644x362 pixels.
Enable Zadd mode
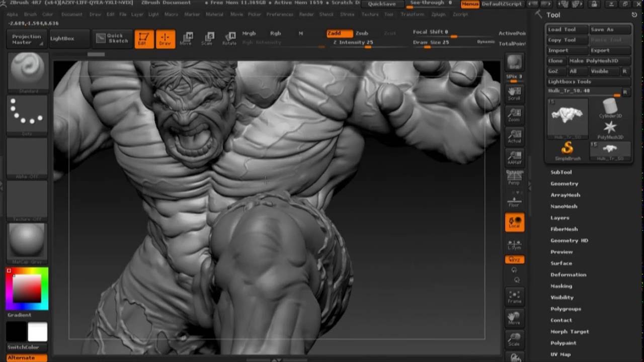point(340,33)
